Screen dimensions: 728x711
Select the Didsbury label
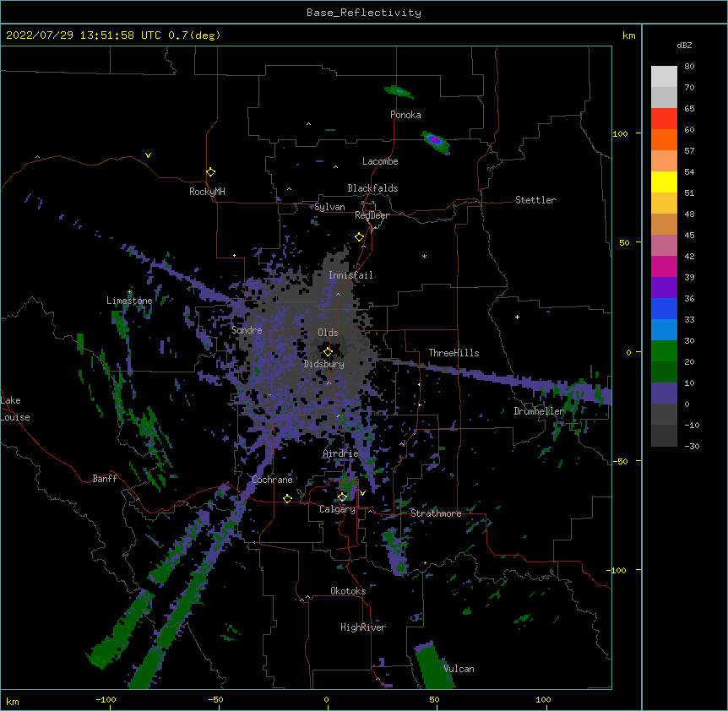coord(324,364)
